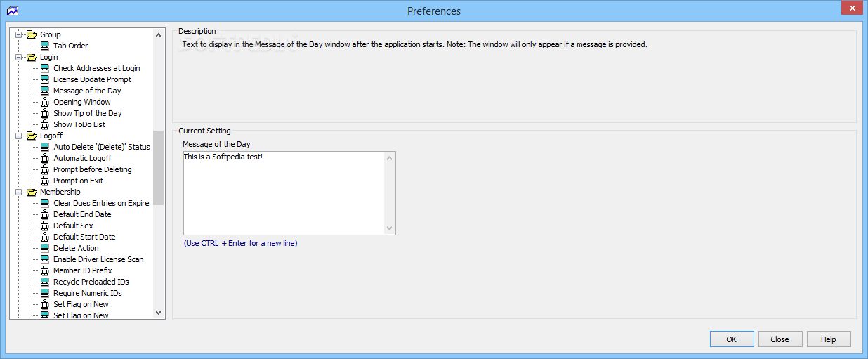This screenshot has width=868, height=359.
Task: Click the yellow folder icon for Membership
Action: coord(32,192)
